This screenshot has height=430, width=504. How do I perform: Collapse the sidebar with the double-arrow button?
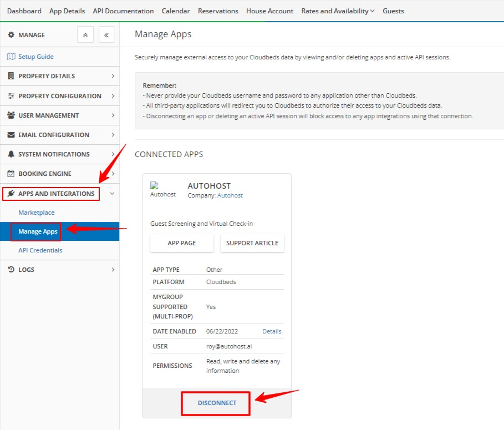(x=106, y=34)
